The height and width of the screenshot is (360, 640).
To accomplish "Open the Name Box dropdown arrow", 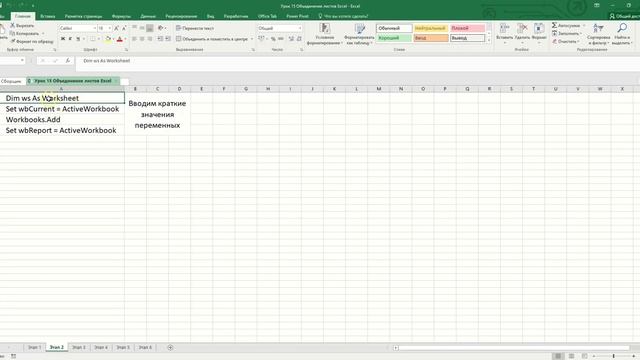I will [22, 60].
